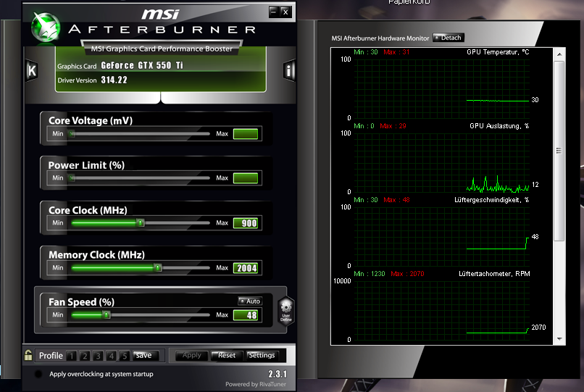Click the Apply button
The image size is (584, 392).
pos(191,356)
